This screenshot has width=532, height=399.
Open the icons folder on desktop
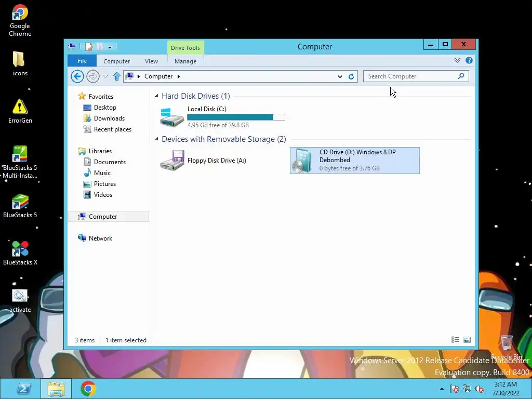click(x=20, y=63)
